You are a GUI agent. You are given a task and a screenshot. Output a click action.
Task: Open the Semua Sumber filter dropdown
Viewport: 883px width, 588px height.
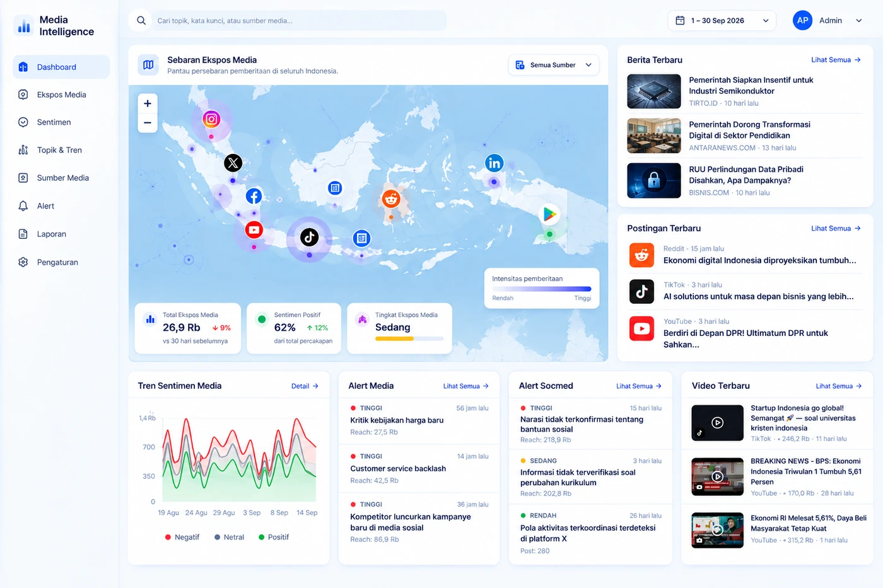tap(554, 65)
